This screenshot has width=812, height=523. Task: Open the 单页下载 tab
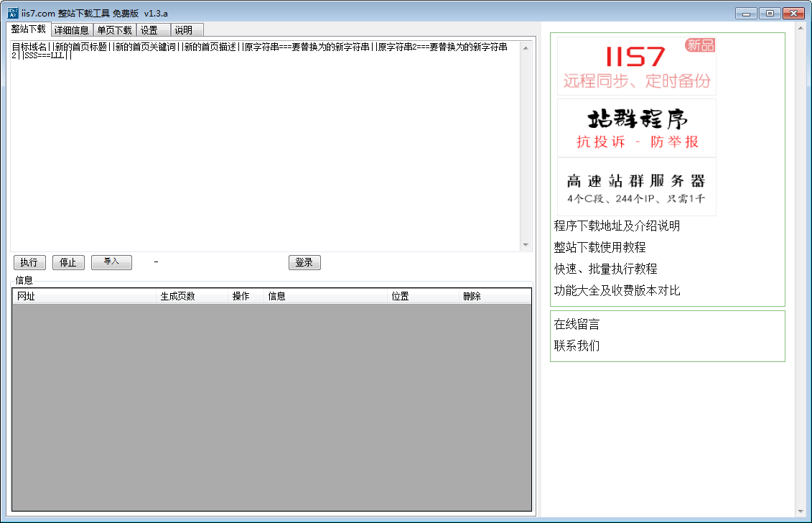tap(114, 30)
